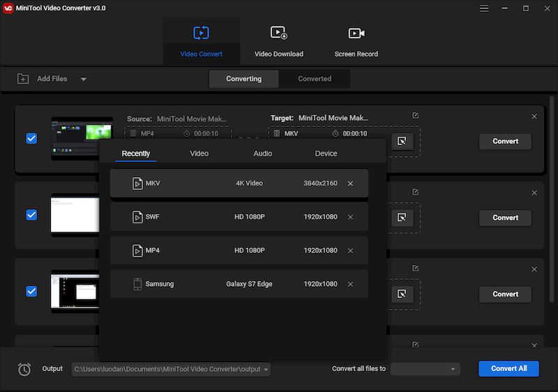Edit the first file's target name

point(415,116)
